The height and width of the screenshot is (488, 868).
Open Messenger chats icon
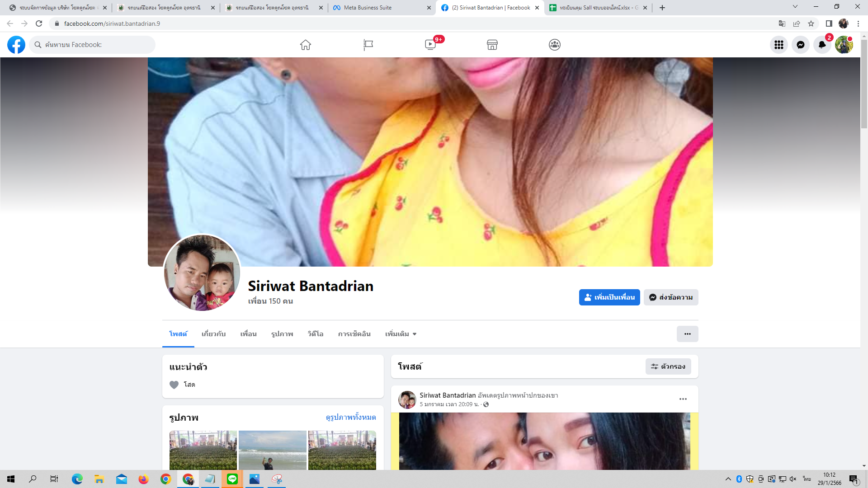(x=800, y=45)
